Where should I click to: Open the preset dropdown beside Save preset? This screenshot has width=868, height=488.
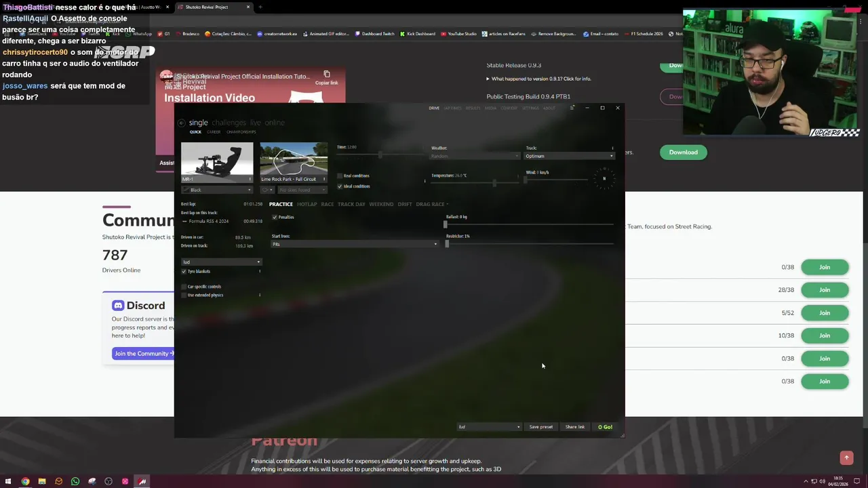coord(489,427)
